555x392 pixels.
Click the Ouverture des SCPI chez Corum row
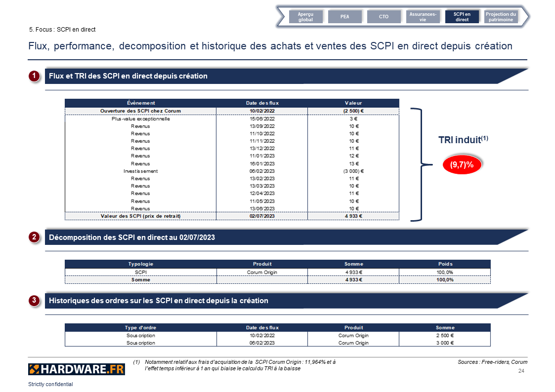(232, 111)
